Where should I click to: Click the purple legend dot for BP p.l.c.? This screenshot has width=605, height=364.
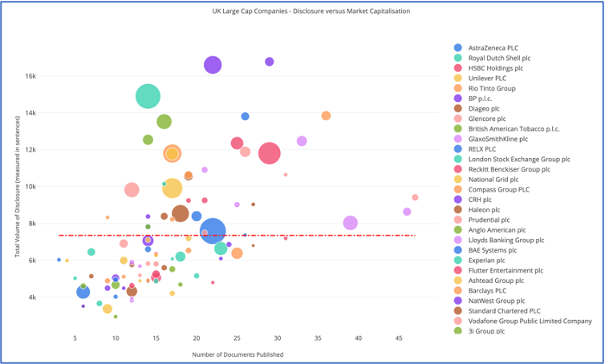[457, 98]
